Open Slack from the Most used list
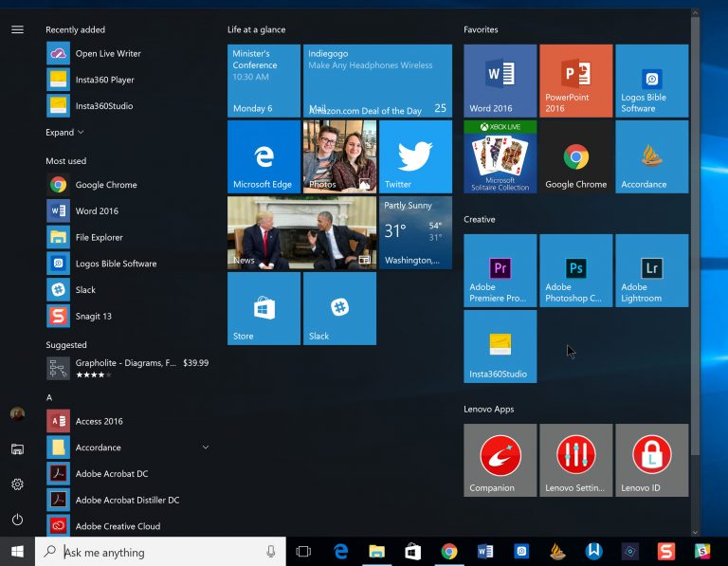Viewport: 728px width, 566px height. tap(128, 290)
